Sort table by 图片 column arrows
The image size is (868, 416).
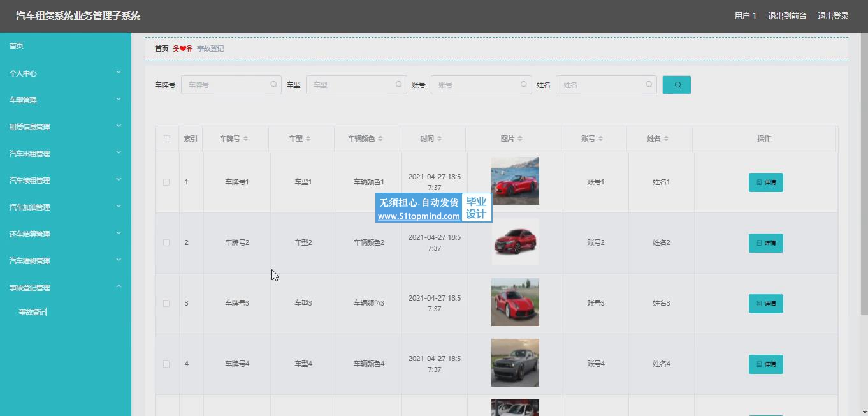(520, 138)
